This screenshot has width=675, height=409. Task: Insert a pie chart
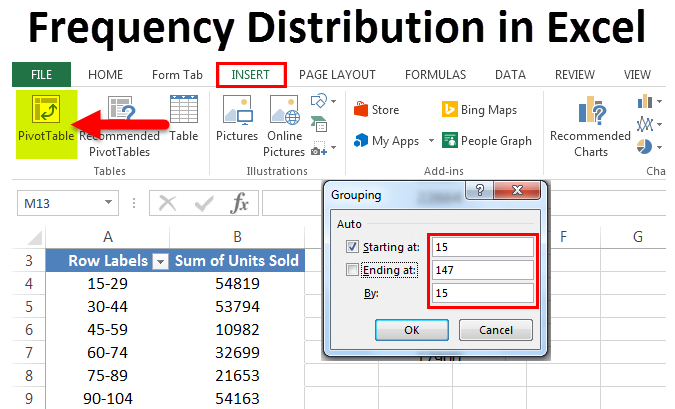click(x=644, y=147)
